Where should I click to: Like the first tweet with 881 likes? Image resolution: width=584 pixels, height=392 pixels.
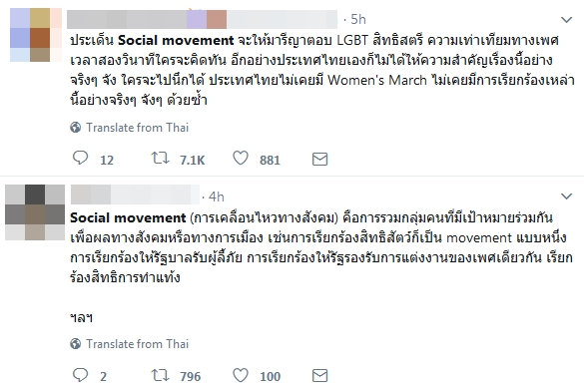pos(241,159)
